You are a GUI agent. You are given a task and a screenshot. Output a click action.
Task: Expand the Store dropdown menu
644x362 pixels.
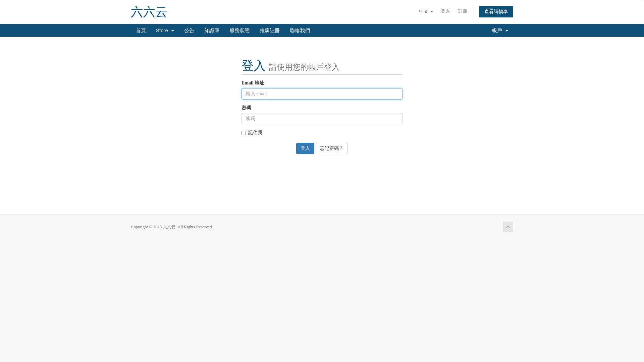165,31
